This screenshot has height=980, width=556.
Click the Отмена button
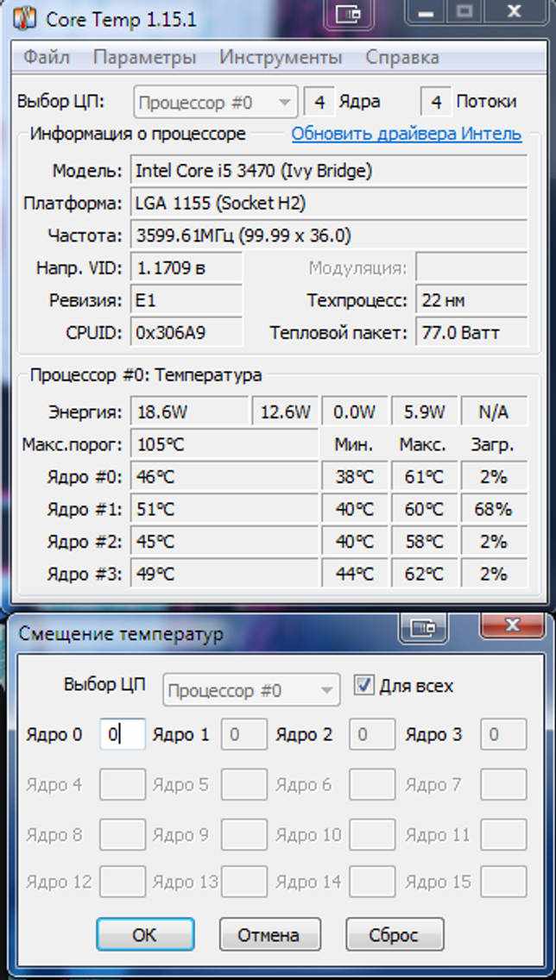269,934
